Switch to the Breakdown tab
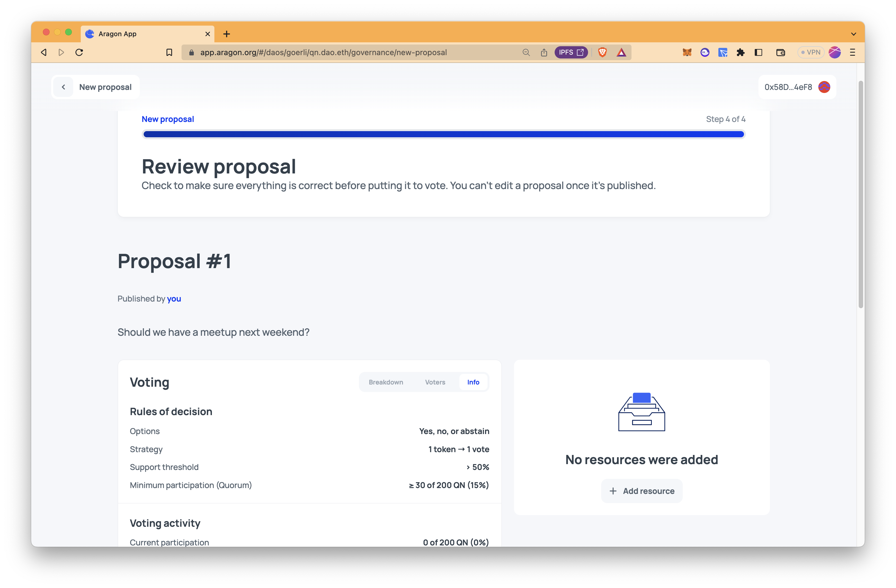Image resolution: width=896 pixels, height=588 pixels. (386, 382)
